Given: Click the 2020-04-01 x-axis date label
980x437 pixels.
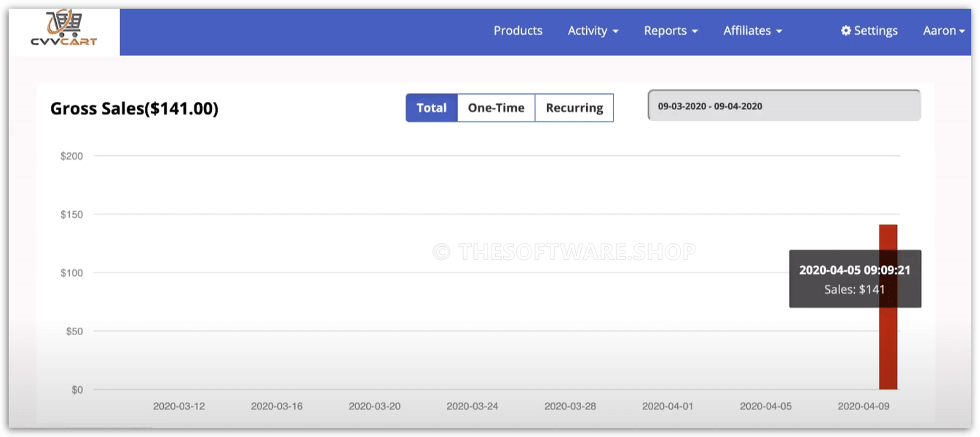Looking at the screenshot, I should [668, 406].
